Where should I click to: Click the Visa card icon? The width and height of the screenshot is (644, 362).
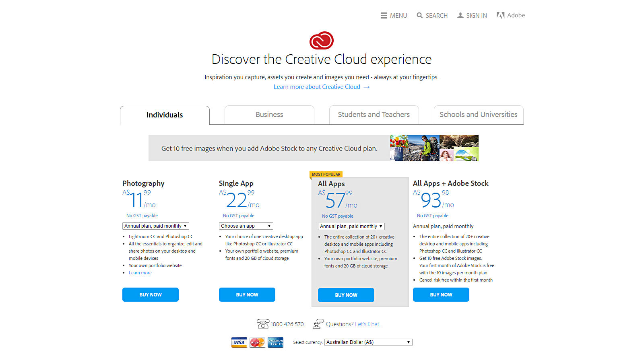pyautogui.click(x=239, y=342)
